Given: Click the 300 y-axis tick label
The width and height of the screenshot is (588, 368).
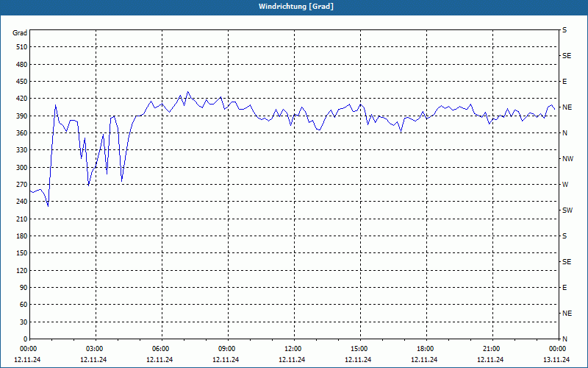Looking at the screenshot, I should coord(22,168).
